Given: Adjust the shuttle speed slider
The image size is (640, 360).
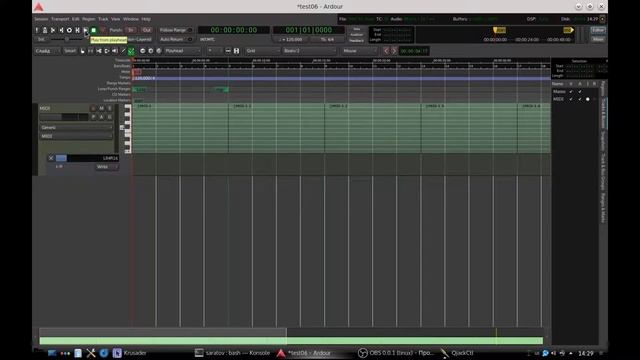Looking at the screenshot, I should [67, 40].
